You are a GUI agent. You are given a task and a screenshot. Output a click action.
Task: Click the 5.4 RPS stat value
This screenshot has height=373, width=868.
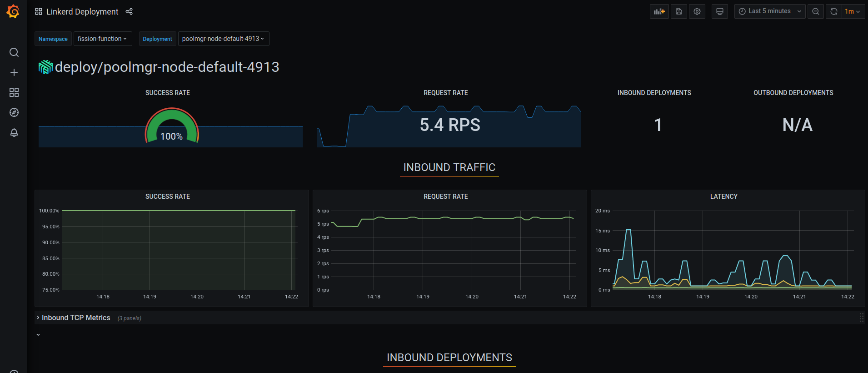tap(450, 125)
